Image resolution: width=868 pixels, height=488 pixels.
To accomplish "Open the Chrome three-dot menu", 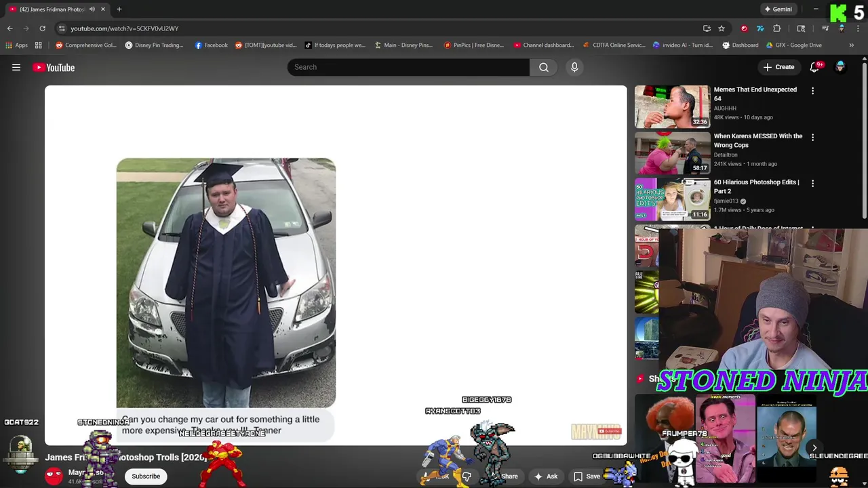I will [858, 28].
